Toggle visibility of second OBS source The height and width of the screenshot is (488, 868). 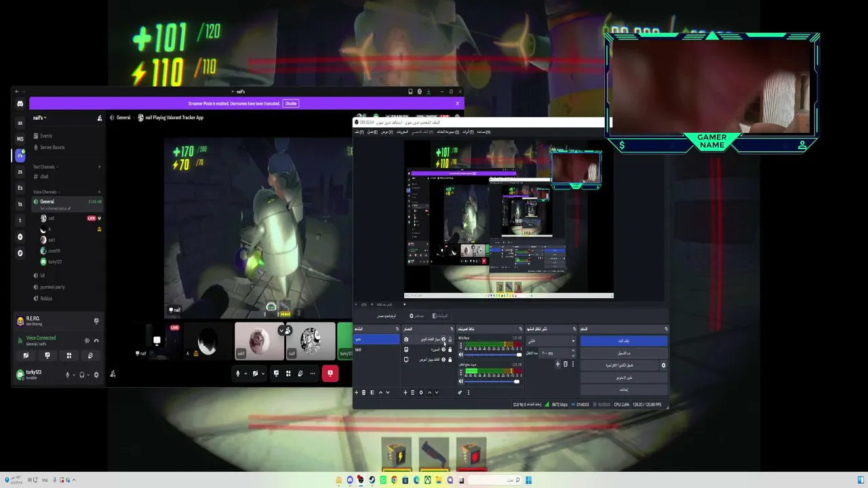443,350
